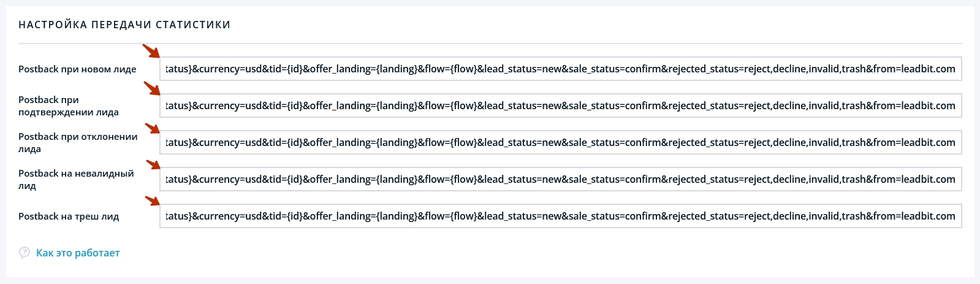
Task: Click red arrow beside lead rejection postback
Action: pyautogui.click(x=152, y=128)
